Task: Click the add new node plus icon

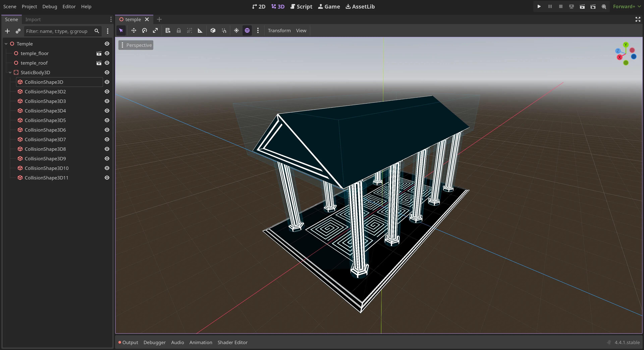Action: pyautogui.click(x=7, y=31)
